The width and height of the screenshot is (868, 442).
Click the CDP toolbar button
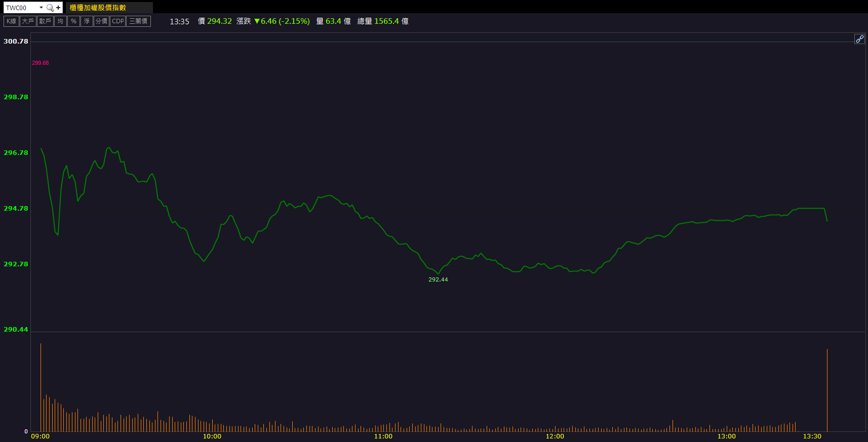click(117, 21)
